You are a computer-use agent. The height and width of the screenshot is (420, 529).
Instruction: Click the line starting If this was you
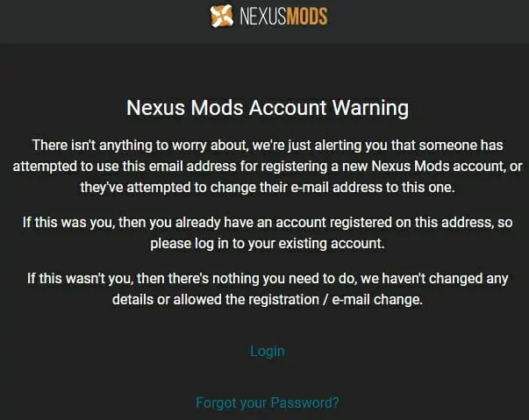(268, 223)
